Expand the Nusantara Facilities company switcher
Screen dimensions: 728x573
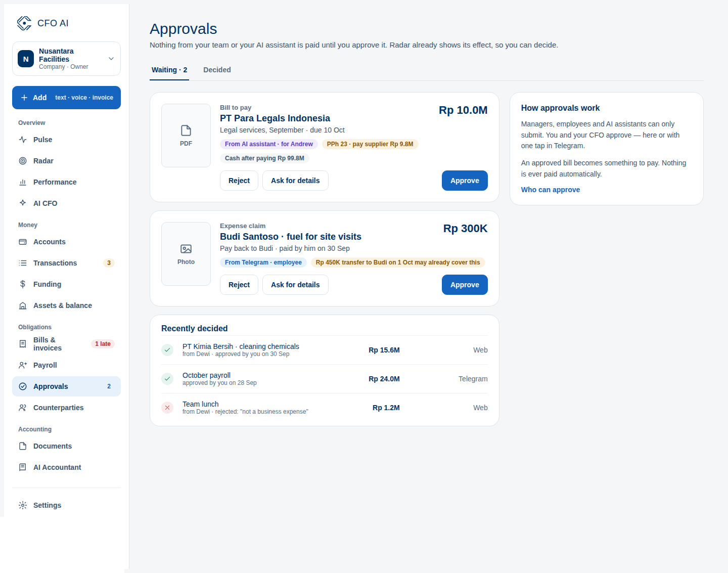(x=66, y=59)
